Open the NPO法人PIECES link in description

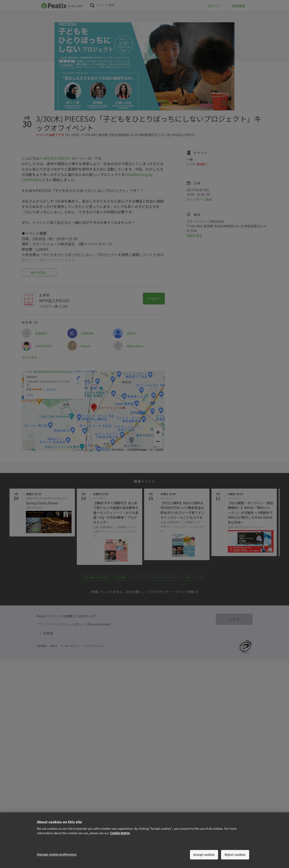pos(56,158)
